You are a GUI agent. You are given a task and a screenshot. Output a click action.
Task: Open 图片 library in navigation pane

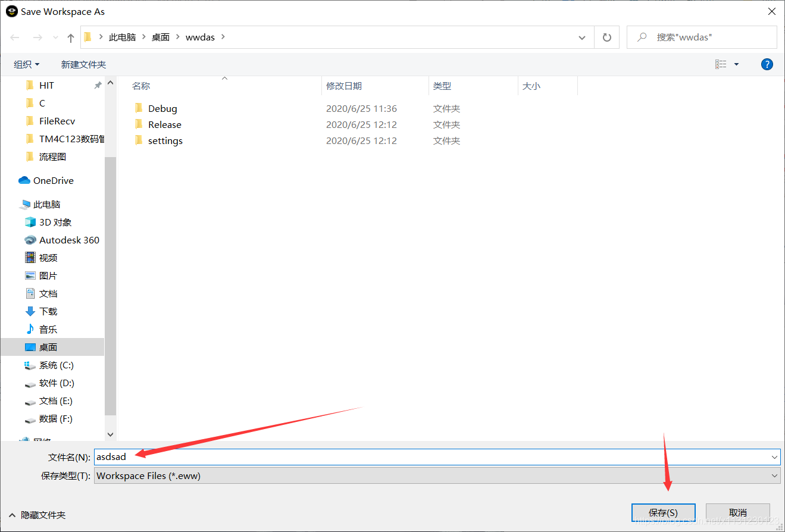tap(48, 276)
